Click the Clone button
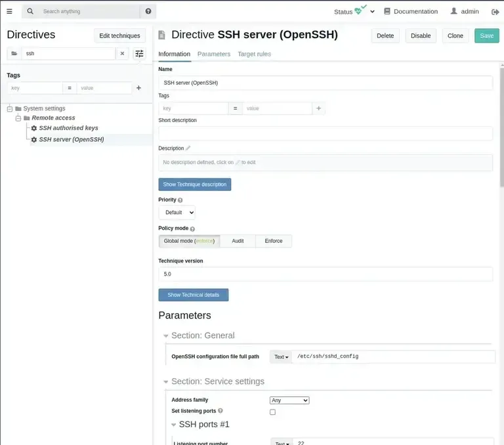The image size is (504, 445). (x=455, y=35)
